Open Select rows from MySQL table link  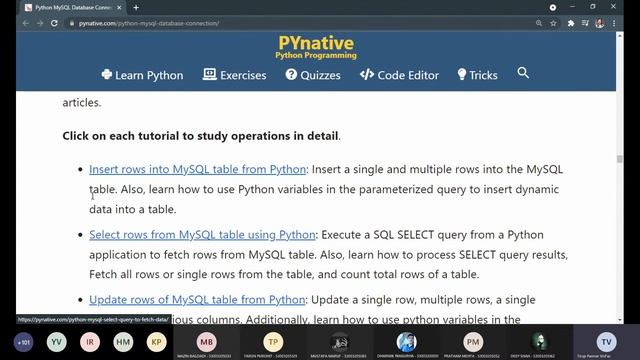coord(202,235)
